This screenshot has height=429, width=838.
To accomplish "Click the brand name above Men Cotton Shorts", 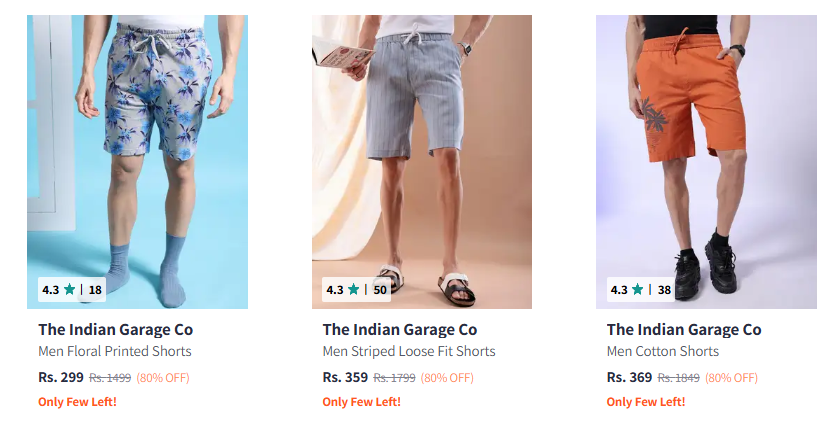I will point(684,330).
